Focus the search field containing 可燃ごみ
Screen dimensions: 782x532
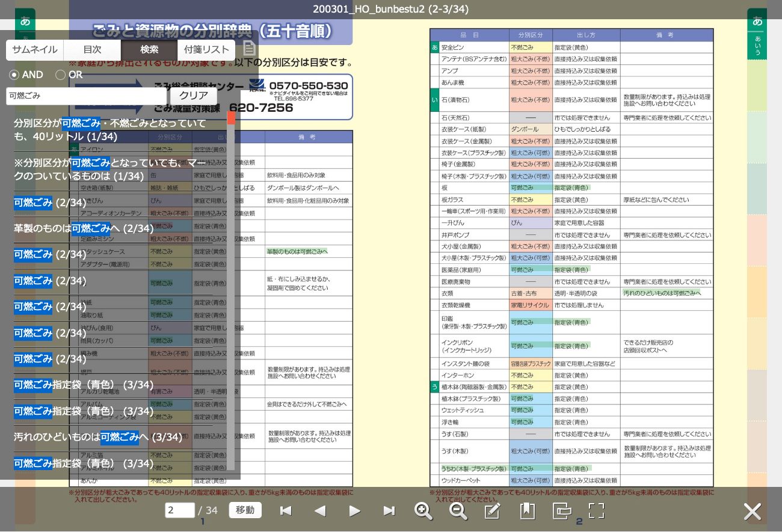pyautogui.click(x=86, y=96)
